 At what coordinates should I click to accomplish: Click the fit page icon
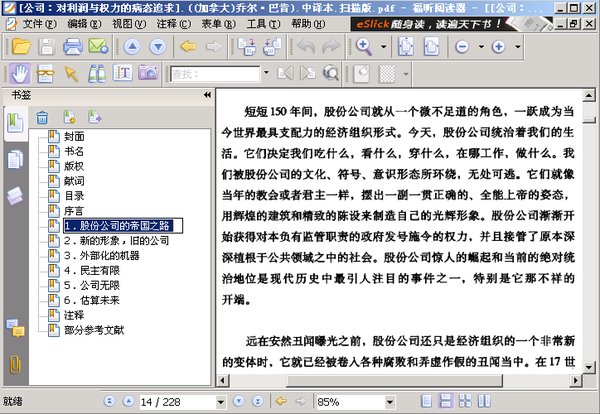coord(406,46)
